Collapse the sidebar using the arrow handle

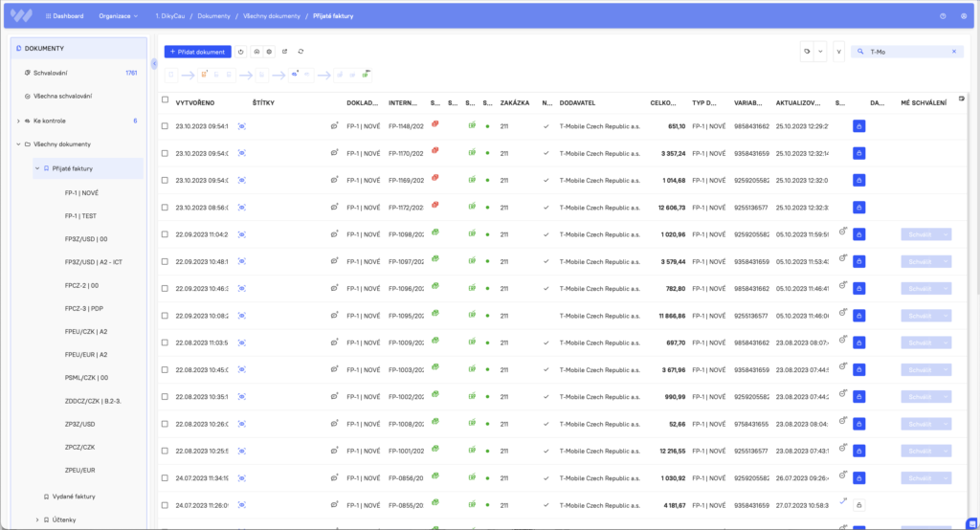[x=154, y=64]
